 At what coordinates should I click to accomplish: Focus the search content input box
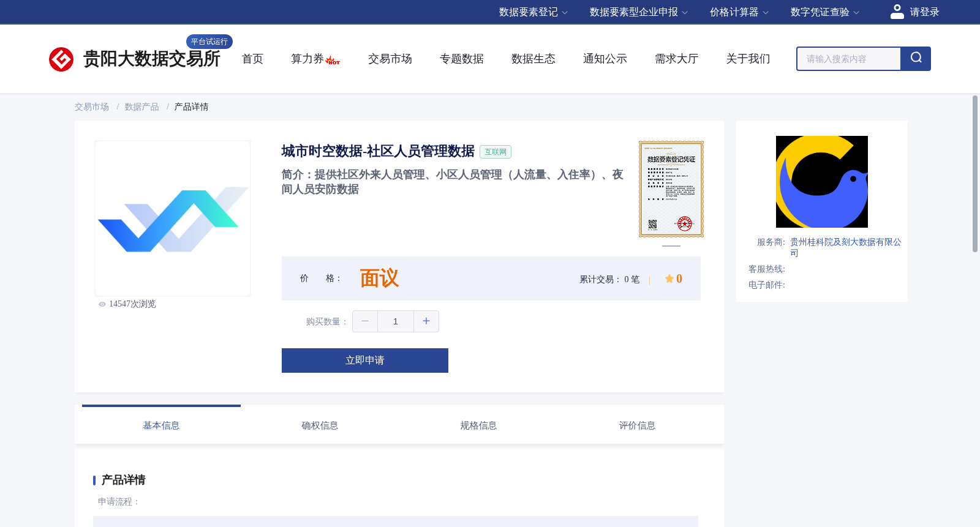tap(849, 59)
